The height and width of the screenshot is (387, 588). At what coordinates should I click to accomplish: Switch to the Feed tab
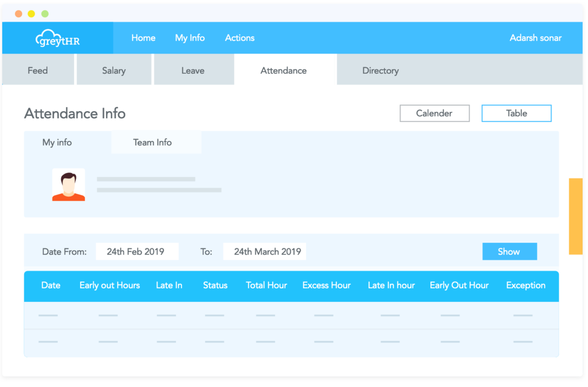tap(38, 70)
